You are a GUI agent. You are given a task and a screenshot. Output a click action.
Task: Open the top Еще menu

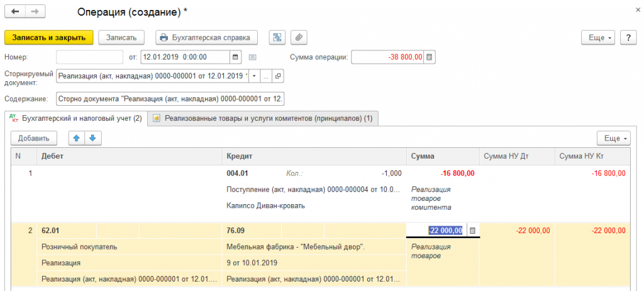(599, 38)
